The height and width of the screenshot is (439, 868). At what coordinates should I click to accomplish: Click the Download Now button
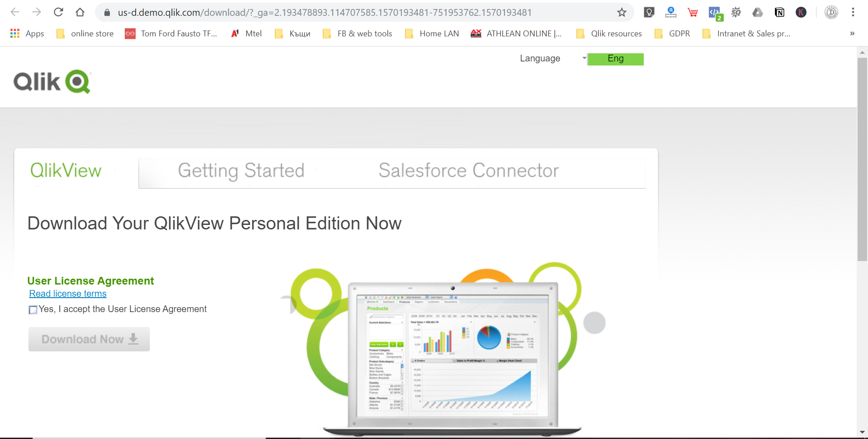[x=89, y=339]
